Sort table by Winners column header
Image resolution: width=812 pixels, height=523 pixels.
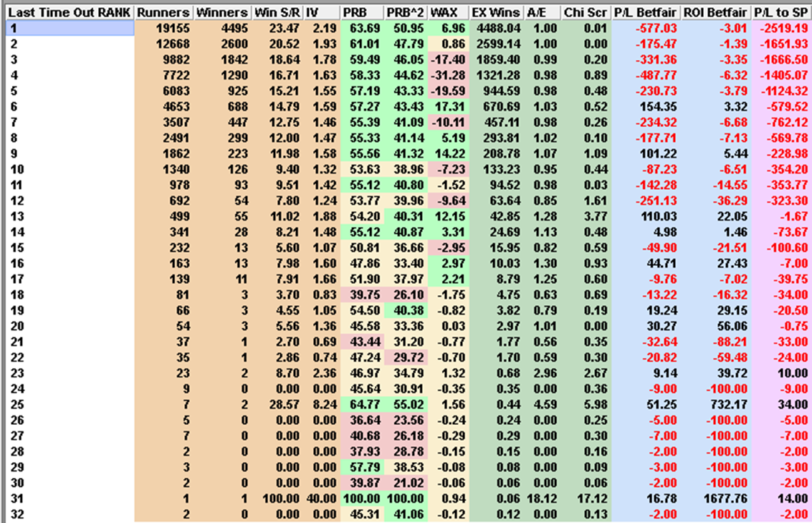coord(221,13)
